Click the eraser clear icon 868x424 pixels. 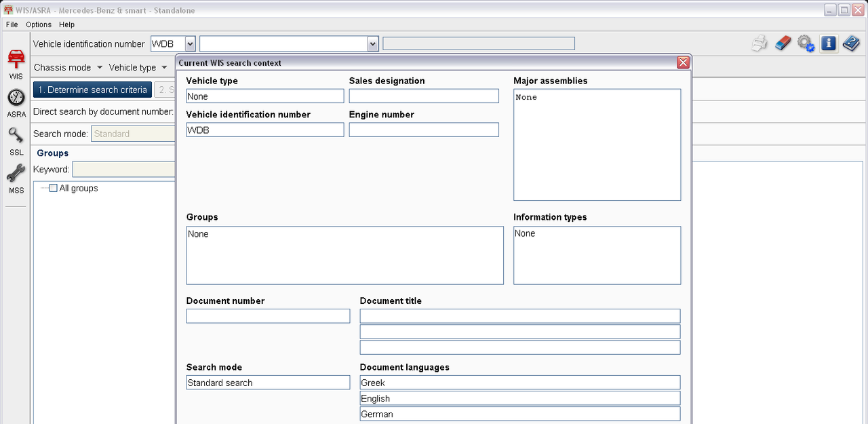(783, 43)
